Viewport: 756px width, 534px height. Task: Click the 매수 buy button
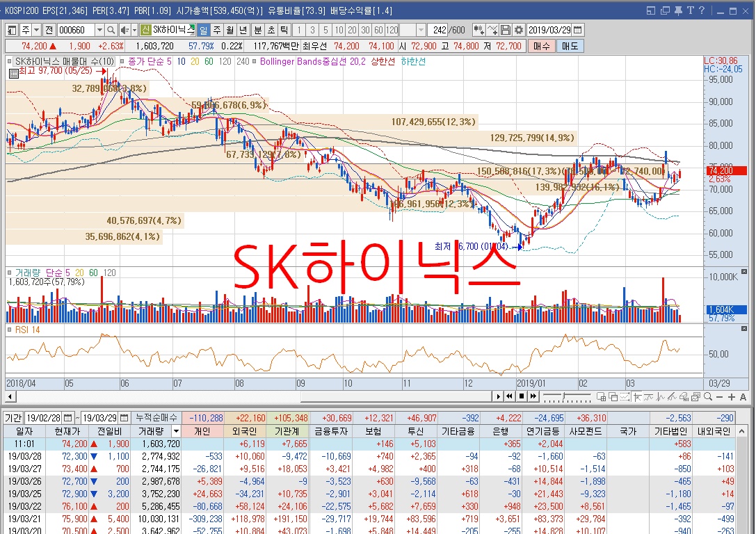(x=542, y=47)
